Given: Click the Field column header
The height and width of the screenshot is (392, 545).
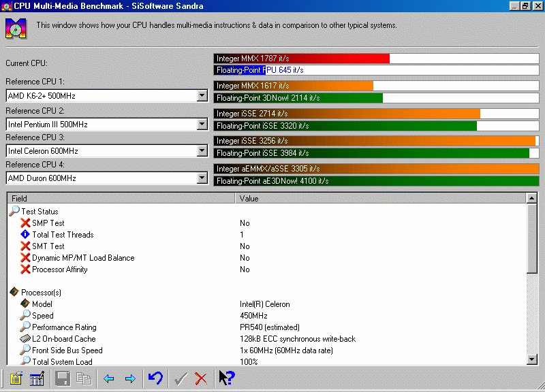Looking at the screenshot, I should [121, 198].
